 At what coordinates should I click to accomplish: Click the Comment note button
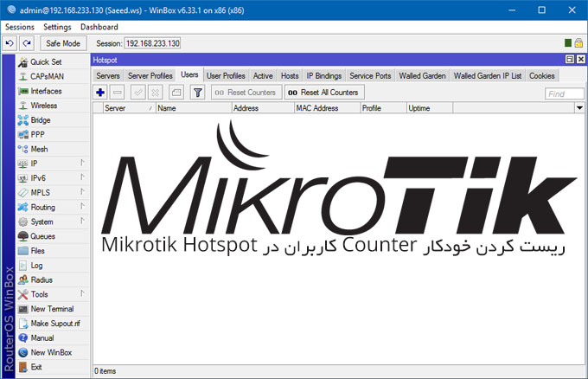tap(176, 93)
